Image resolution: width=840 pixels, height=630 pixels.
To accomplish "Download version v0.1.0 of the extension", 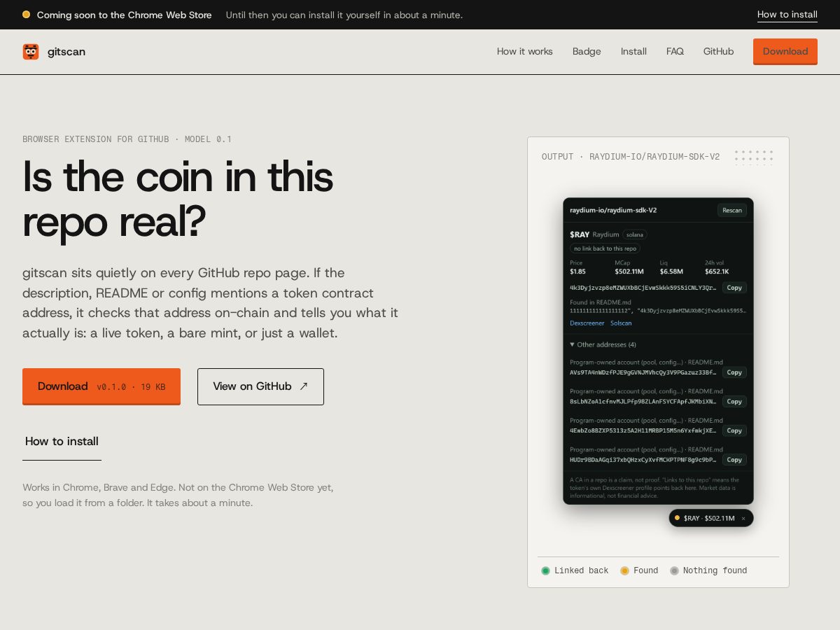I will 101,386.
